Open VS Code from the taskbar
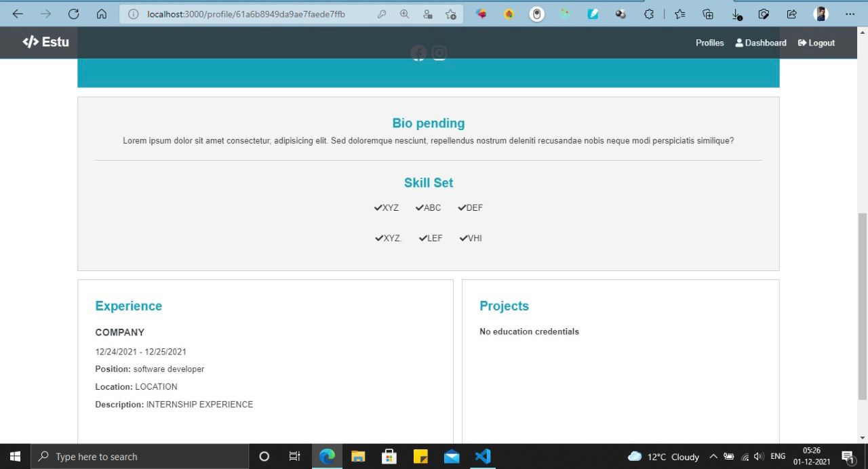The image size is (868, 469). click(x=482, y=456)
